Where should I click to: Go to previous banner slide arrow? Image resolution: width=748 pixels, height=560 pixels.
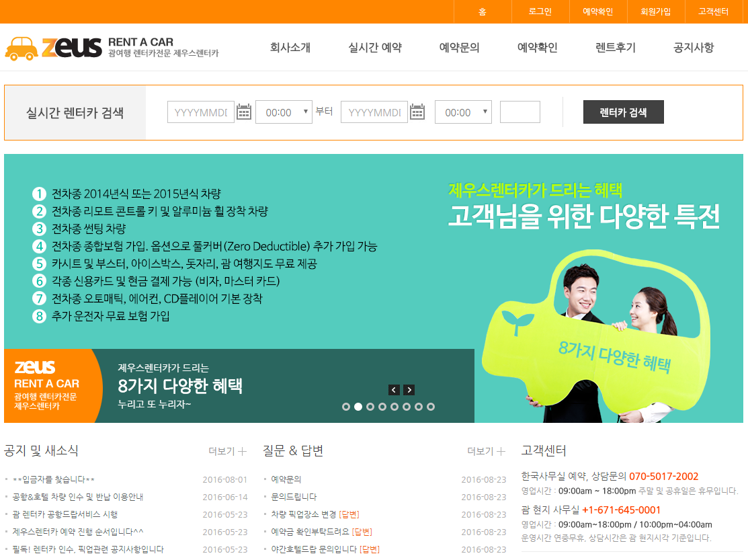(x=394, y=390)
